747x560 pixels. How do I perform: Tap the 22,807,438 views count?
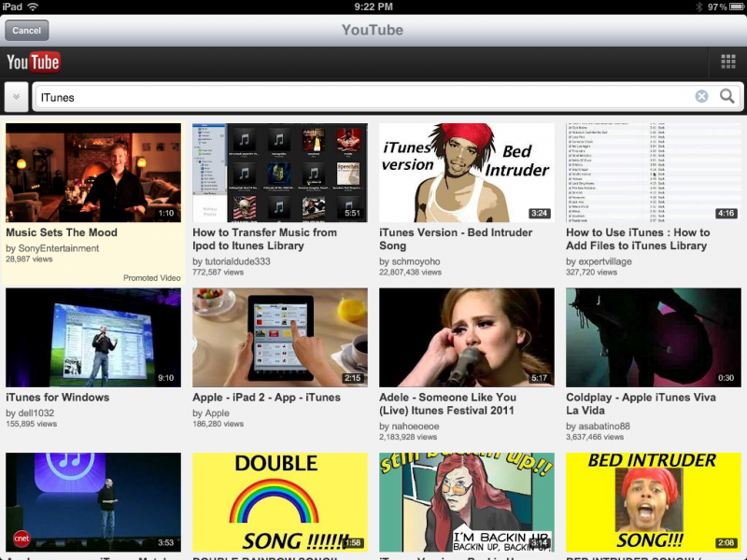(x=410, y=273)
